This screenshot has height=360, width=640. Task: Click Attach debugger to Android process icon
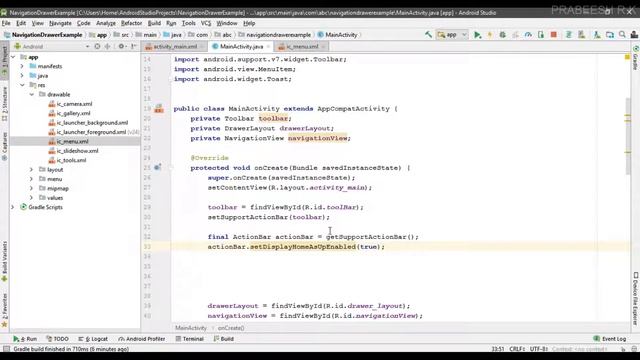click(541, 35)
